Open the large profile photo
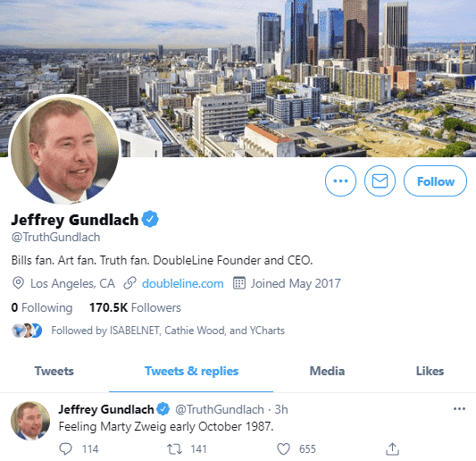 coord(65,149)
